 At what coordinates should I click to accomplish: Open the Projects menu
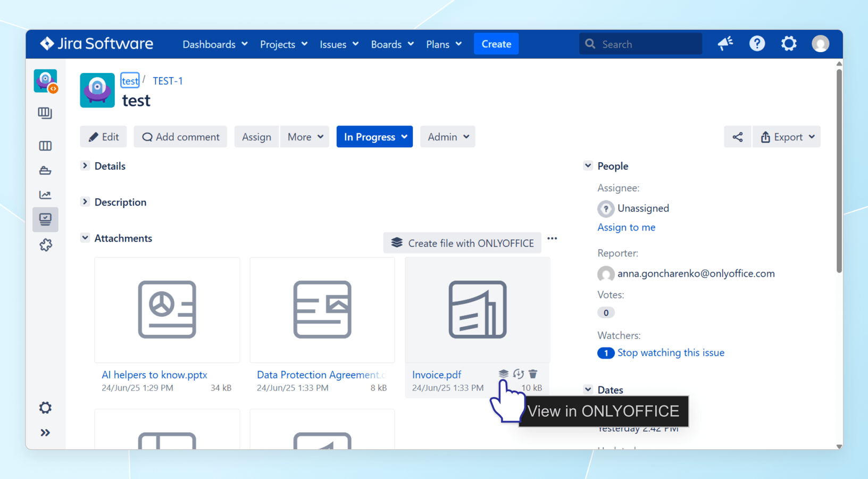click(283, 44)
